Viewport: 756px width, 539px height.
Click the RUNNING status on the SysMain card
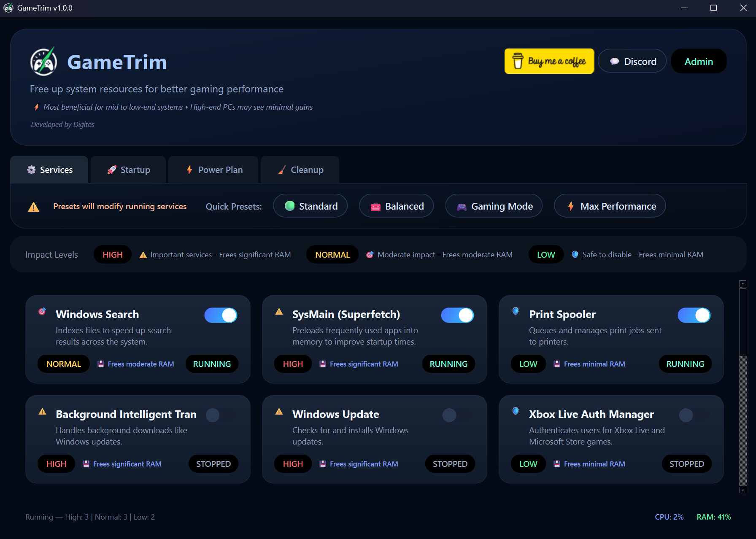448,364
